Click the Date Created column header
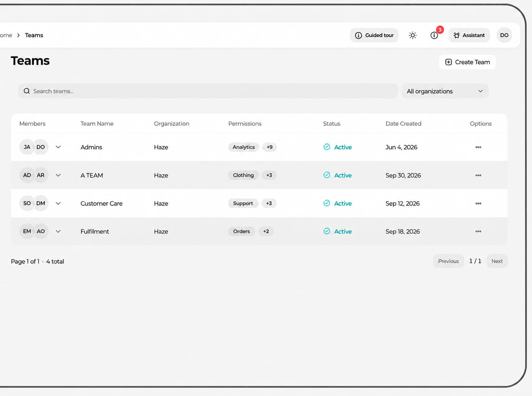The height and width of the screenshot is (396, 532). tap(403, 124)
